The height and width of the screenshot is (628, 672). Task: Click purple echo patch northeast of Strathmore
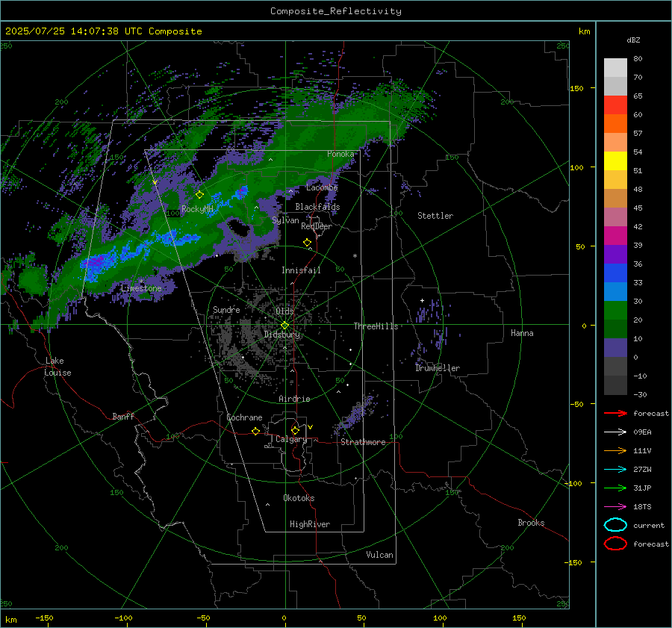[355, 414]
